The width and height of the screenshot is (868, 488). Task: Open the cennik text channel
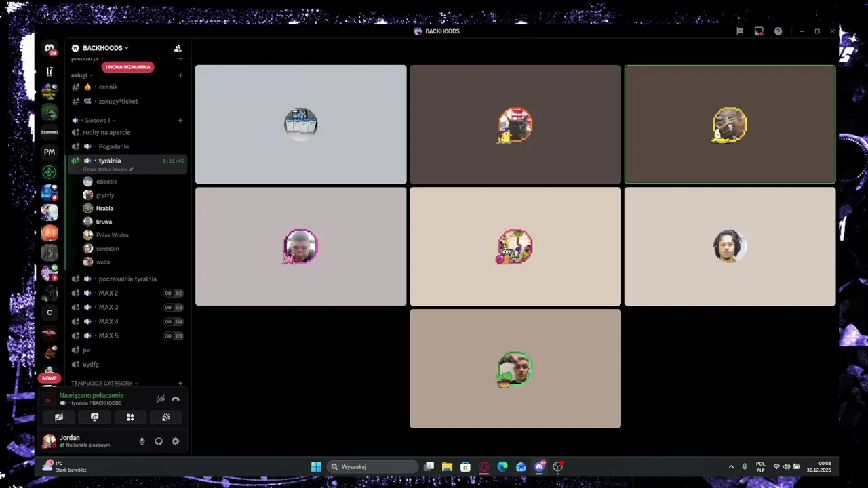[x=127, y=87]
